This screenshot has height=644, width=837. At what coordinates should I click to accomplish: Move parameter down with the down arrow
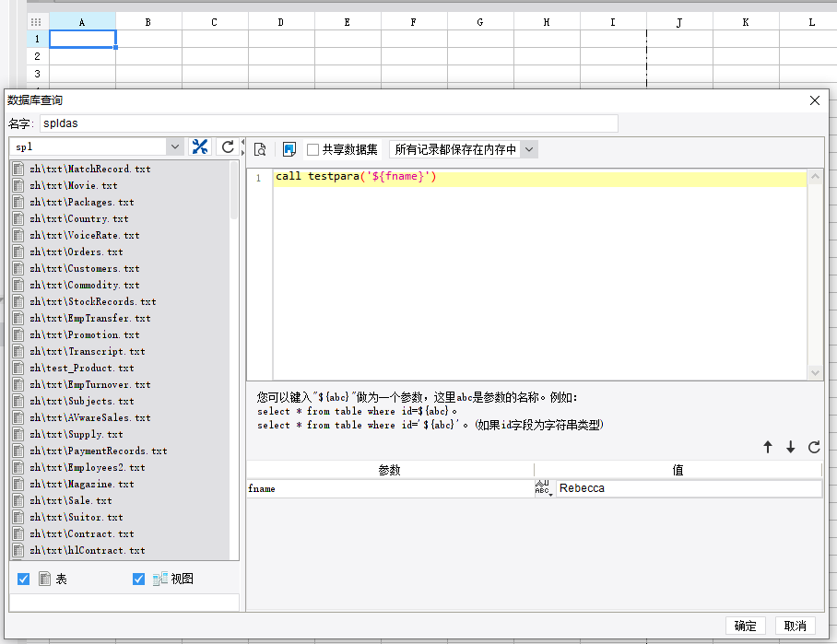(791, 447)
